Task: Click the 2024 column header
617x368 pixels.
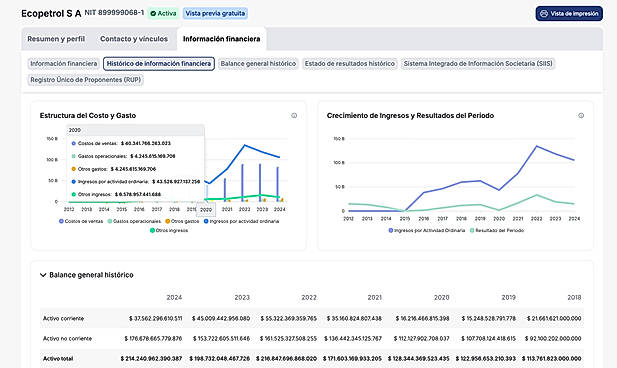Action: pos(174,298)
